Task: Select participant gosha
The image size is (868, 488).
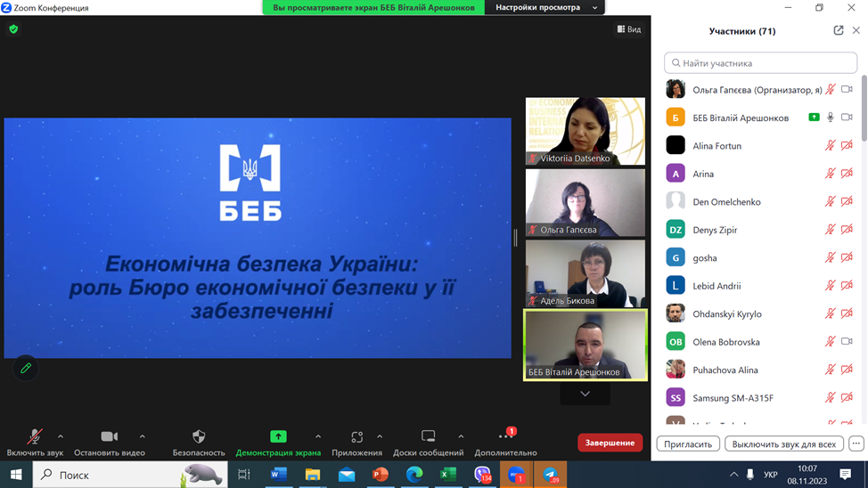Action: (760, 258)
